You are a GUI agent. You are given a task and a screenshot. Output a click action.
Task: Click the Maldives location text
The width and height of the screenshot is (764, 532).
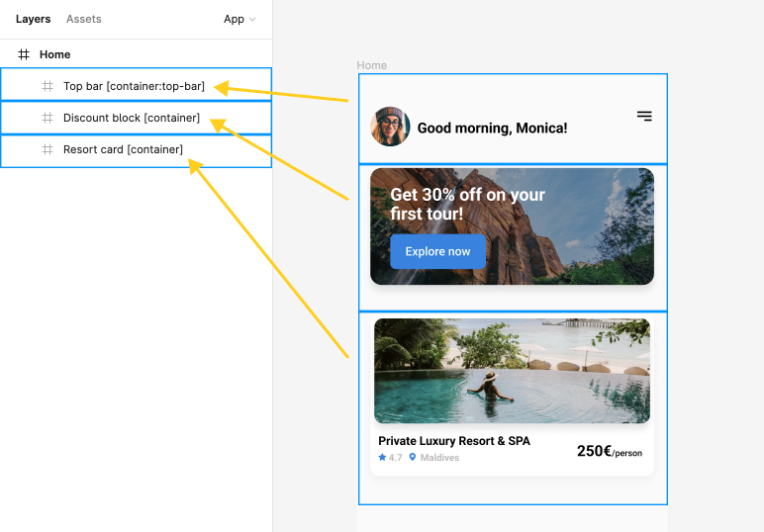[x=439, y=458]
